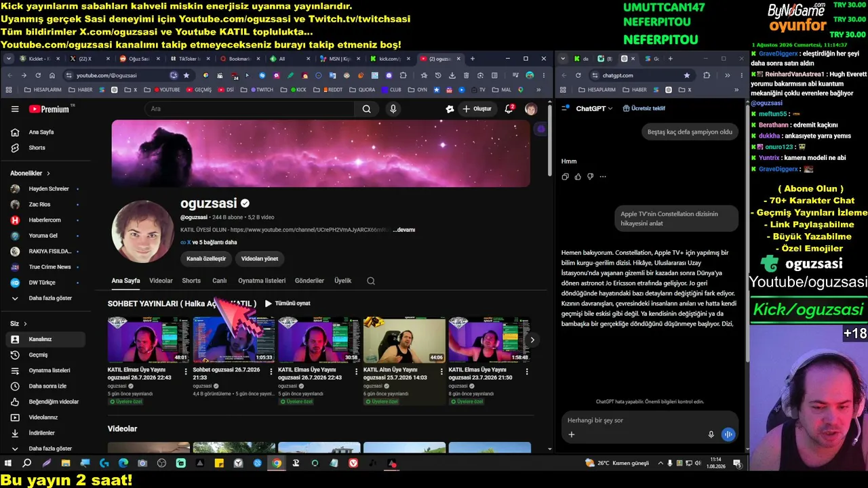This screenshot has width=868, height=488.
Task: Start ChatGPT voice mode
Action: pos(728,434)
